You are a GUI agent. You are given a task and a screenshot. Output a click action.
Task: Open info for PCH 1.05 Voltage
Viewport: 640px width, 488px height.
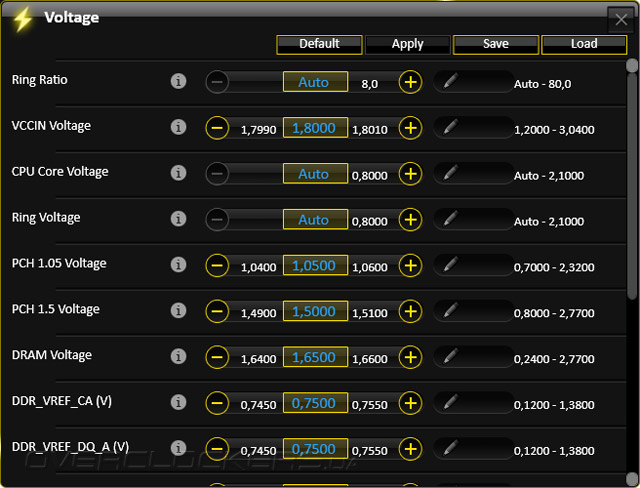pyautogui.click(x=178, y=264)
